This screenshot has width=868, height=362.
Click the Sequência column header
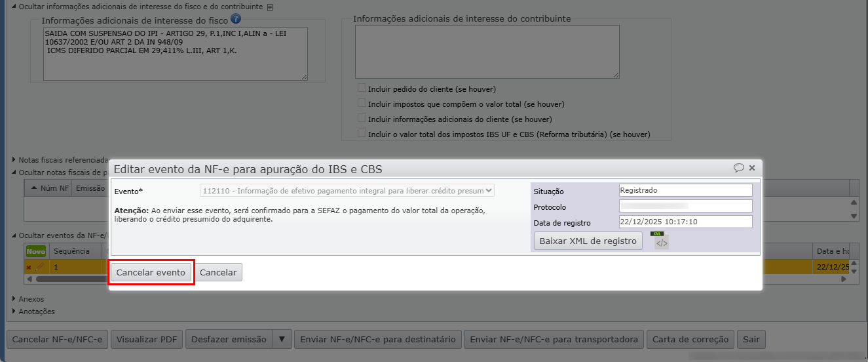click(x=75, y=251)
